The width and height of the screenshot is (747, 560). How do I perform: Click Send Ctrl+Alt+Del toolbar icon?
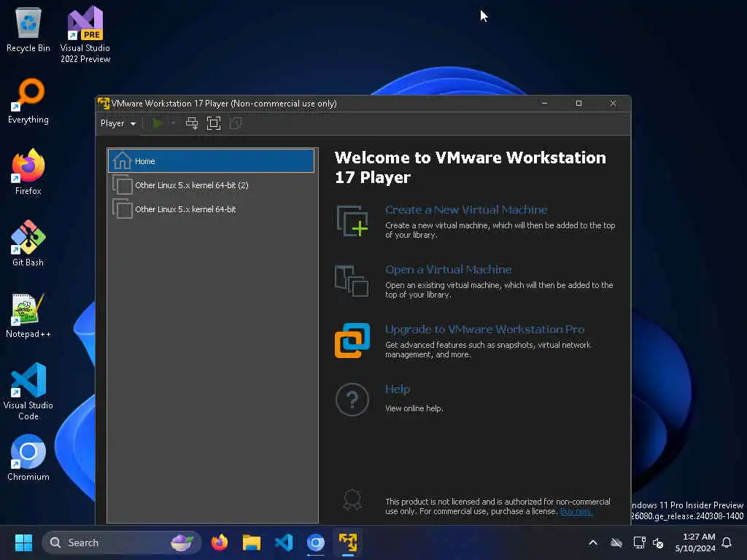(192, 123)
